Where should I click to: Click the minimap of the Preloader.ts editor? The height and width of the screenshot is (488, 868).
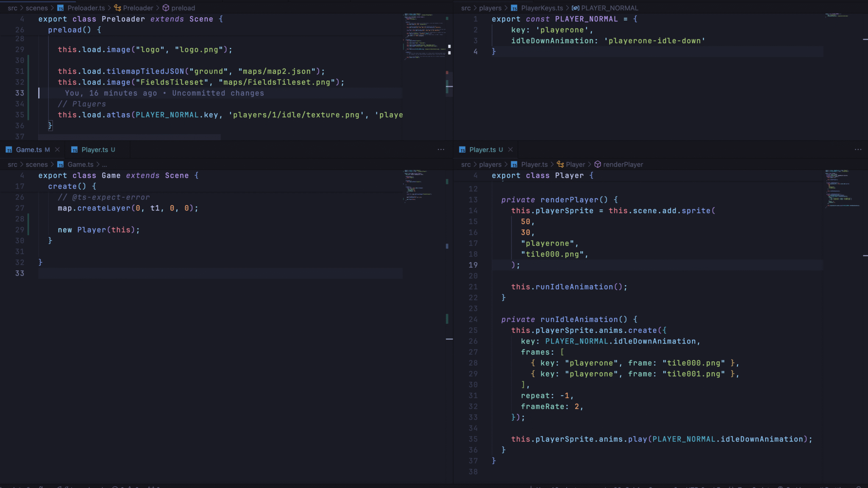pos(424,76)
